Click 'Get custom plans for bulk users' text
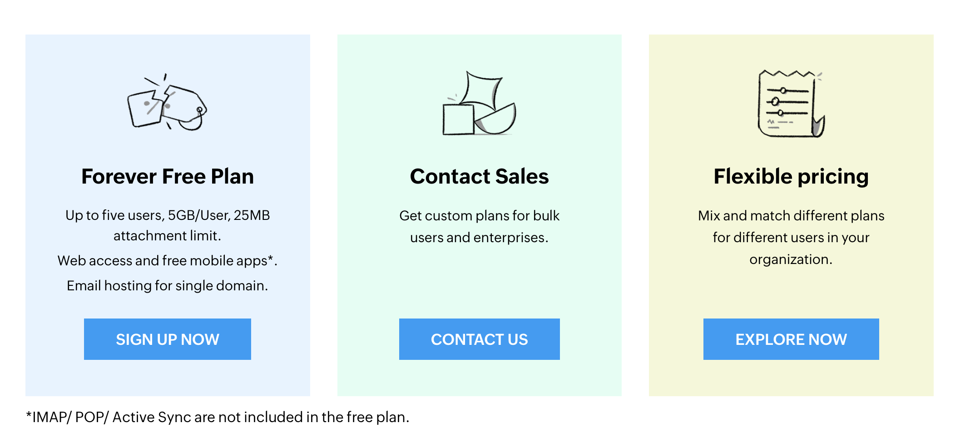Screen dimensions: 980x448 coord(480,226)
